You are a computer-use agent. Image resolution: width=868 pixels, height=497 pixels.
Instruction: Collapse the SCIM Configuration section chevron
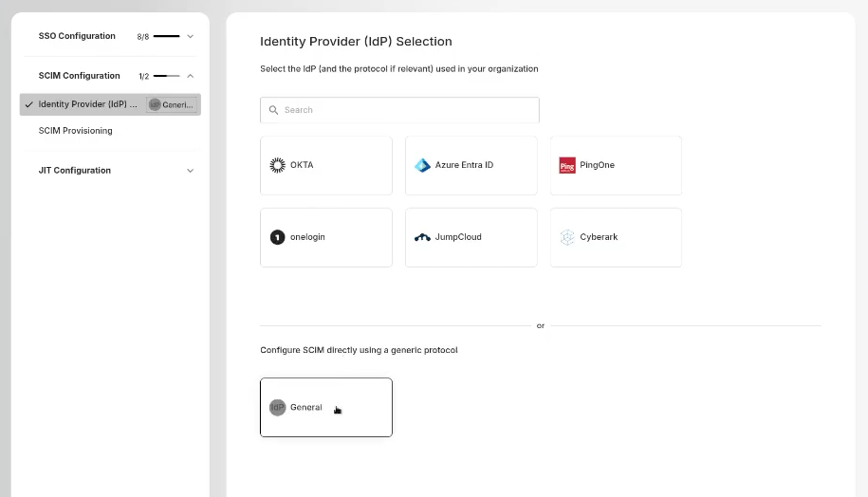coord(190,76)
